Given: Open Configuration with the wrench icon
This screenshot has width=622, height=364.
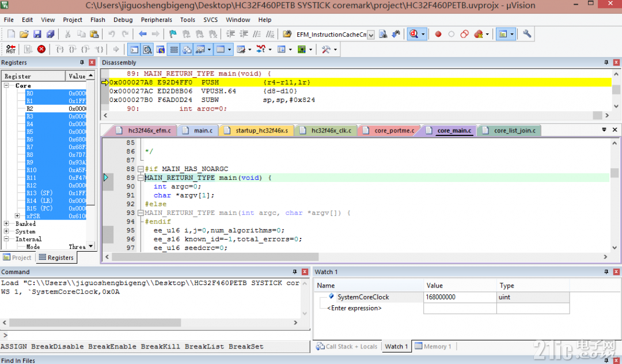Looking at the screenshot, I should (x=527, y=35).
